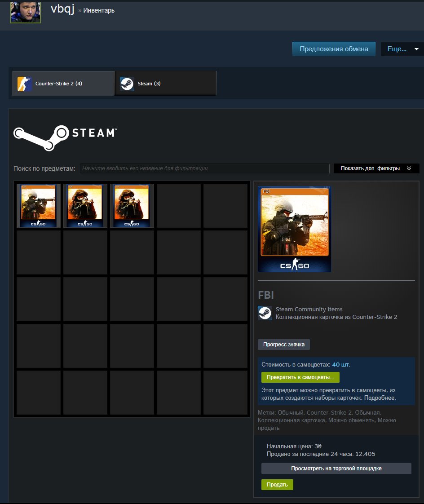Image resolution: width=424 pixels, height=504 pixels.
Task: Focus the item search filter field
Action: pyautogui.click(x=204, y=168)
